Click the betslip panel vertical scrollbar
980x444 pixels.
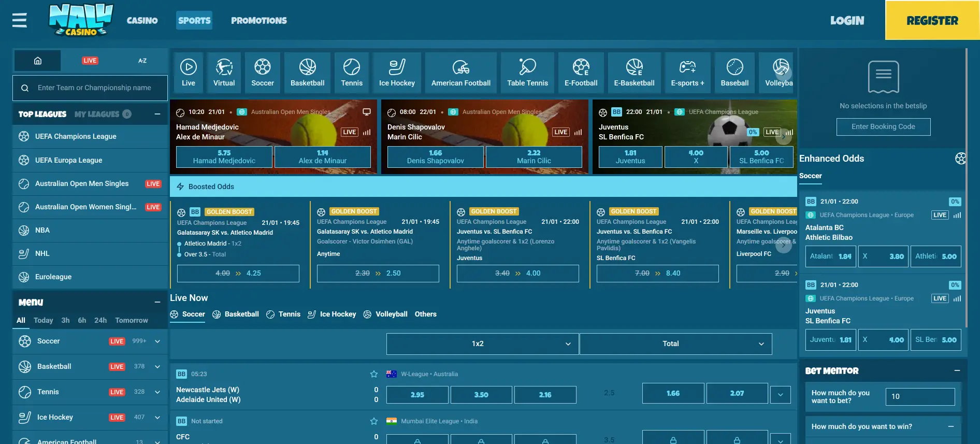967,187
